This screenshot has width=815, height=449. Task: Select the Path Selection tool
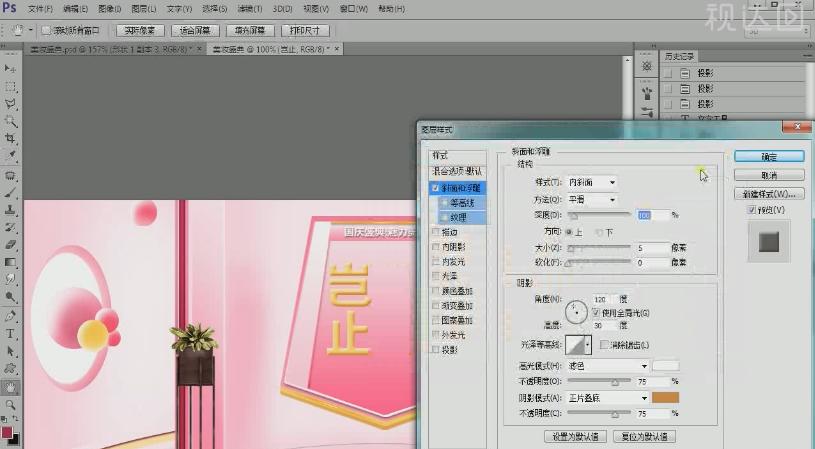coord(9,351)
